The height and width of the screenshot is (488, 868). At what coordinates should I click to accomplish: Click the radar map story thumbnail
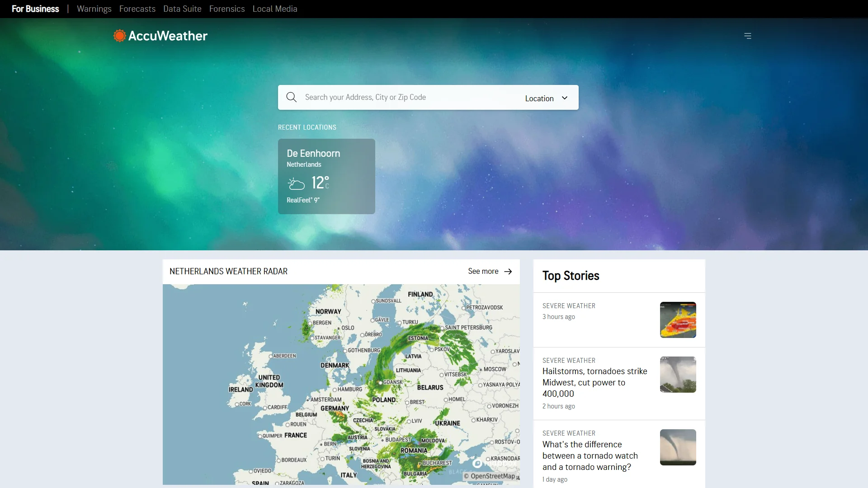tap(678, 320)
